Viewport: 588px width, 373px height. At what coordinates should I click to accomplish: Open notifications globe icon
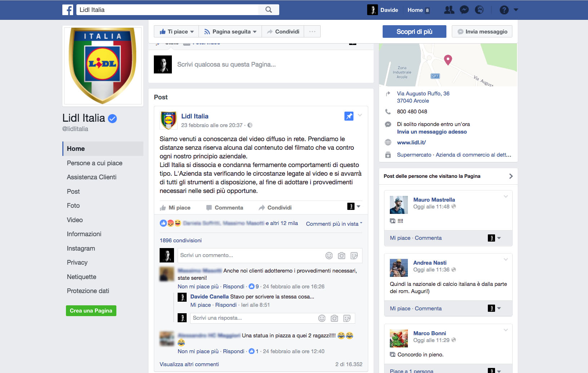click(x=479, y=10)
